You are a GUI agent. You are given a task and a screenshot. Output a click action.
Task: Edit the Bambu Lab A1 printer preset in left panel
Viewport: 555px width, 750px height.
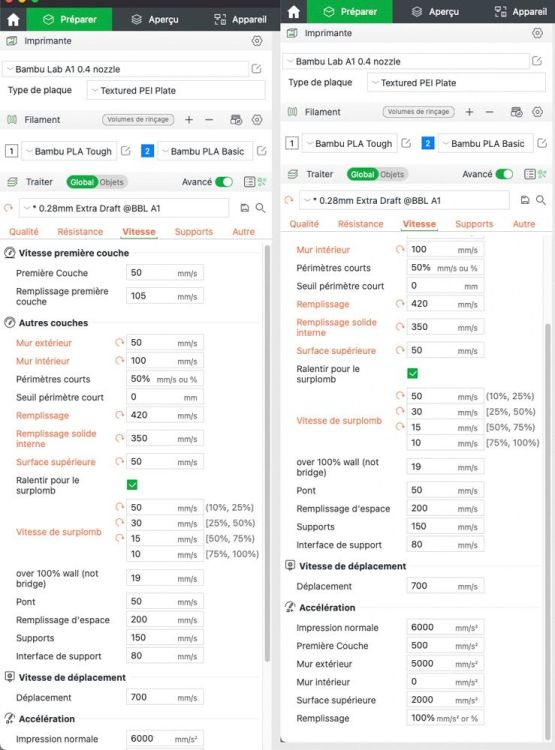(x=256, y=69)
